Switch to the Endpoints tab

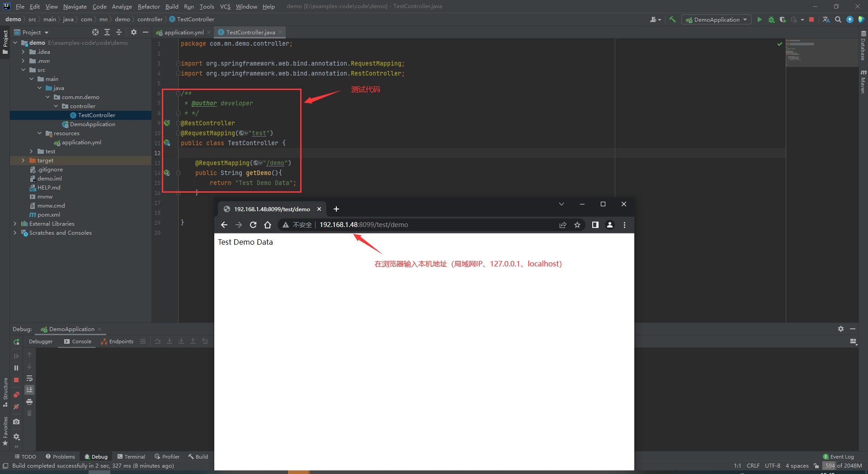tap(117, 341)
